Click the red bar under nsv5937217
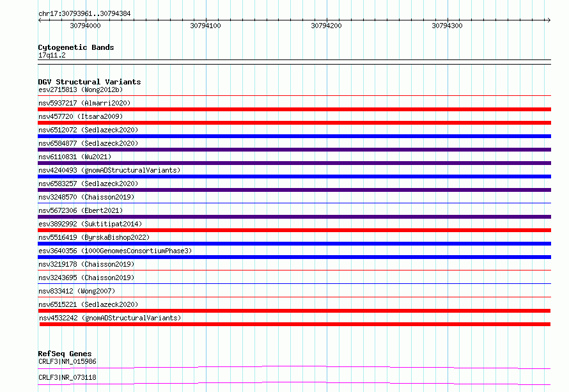The height and width of the screenshot is (392, 569). tap(294, 109)
